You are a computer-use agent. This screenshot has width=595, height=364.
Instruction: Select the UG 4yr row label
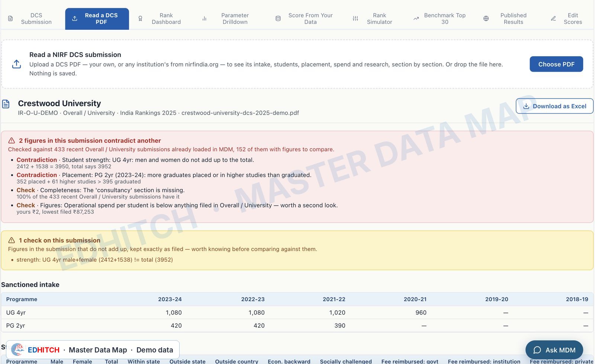tap(16, 313)
